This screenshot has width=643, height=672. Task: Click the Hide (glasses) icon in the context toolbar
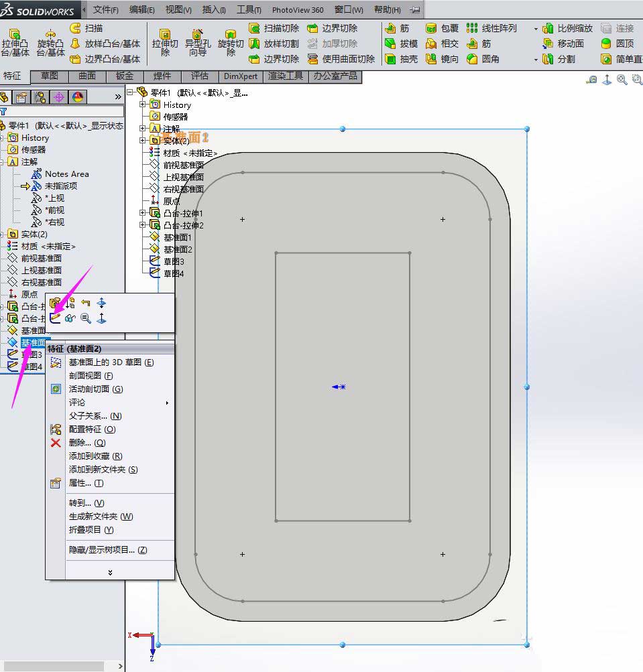(x=70, y=318)
